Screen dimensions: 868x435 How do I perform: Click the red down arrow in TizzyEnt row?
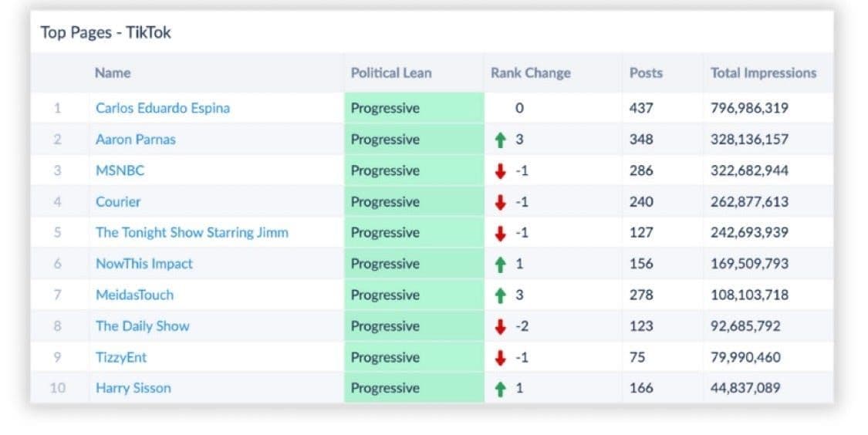(x=500, y=358)
